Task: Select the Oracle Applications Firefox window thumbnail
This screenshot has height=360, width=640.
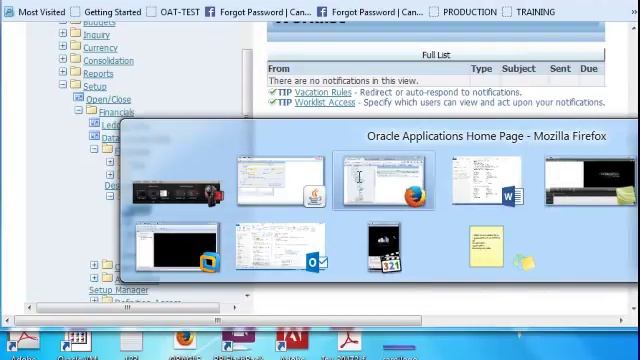Action: click(384, 180)
